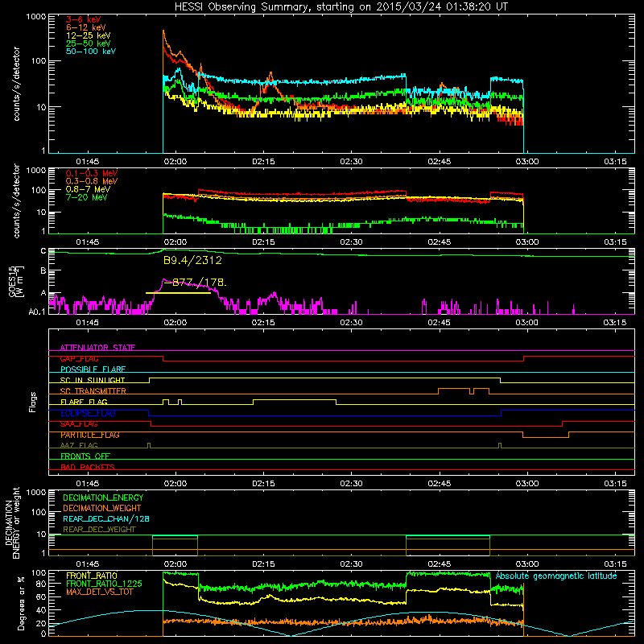Click the green '25-50 keV' legend label

coord(89,43)
